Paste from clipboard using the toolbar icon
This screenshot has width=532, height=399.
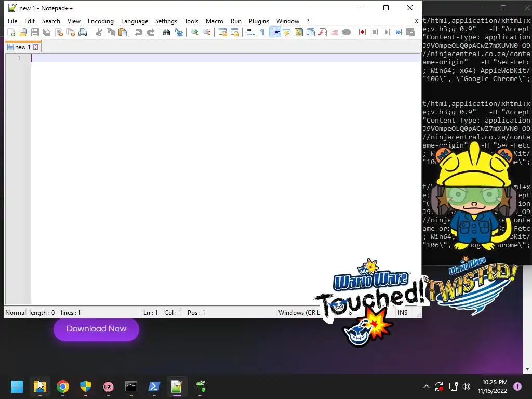pos(123,32)
